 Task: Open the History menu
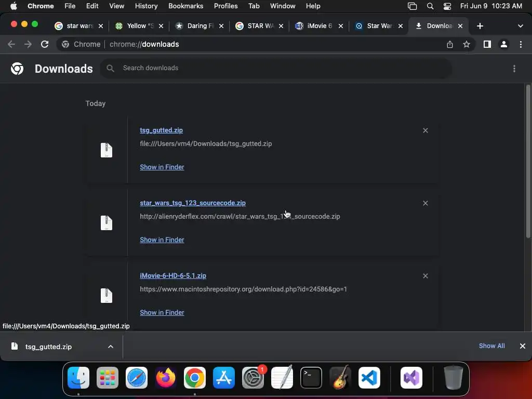(x=146, y=6)
